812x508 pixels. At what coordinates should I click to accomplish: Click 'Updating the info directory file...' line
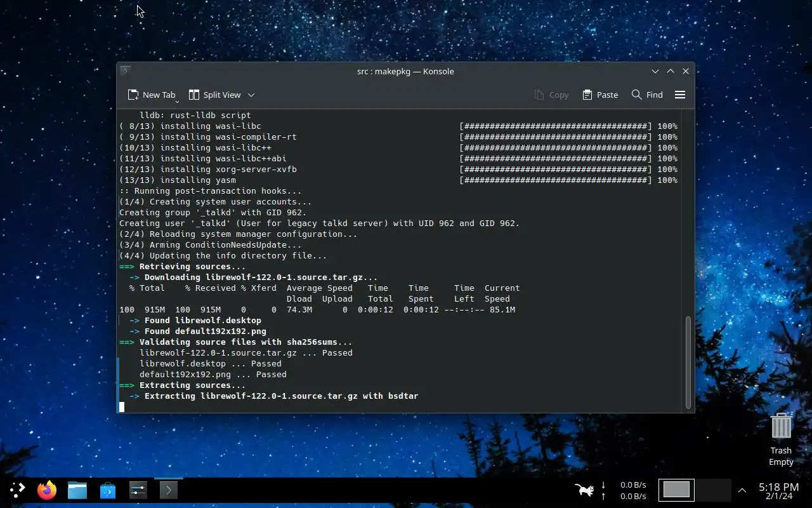tap(223, 256)
